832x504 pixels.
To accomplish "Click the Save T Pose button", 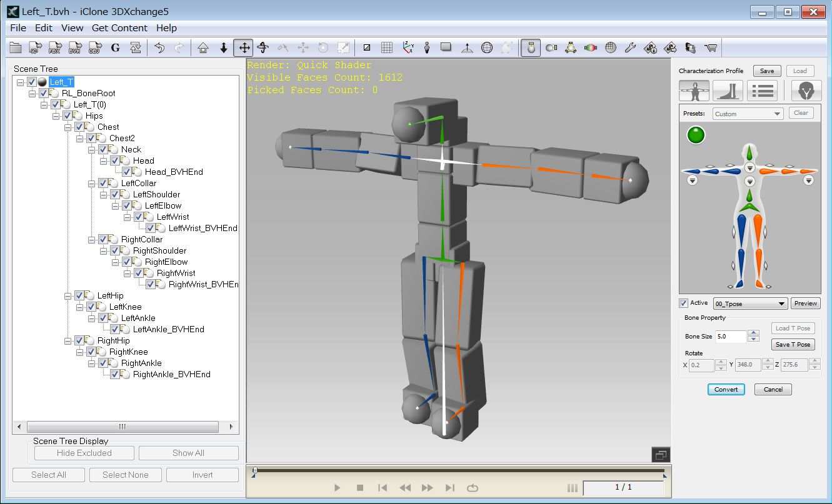I will click(x=793, y=344).
